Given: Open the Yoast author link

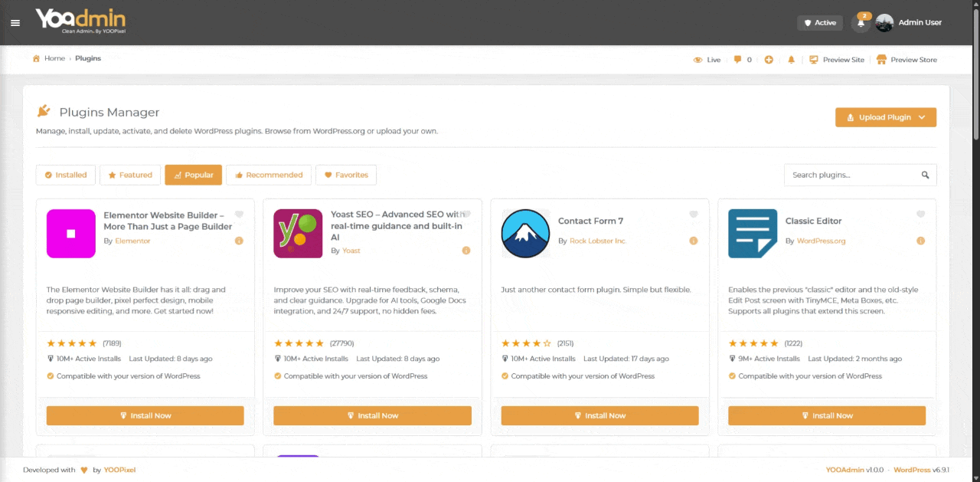Looking at the screenshot, I should pos(351,251).
